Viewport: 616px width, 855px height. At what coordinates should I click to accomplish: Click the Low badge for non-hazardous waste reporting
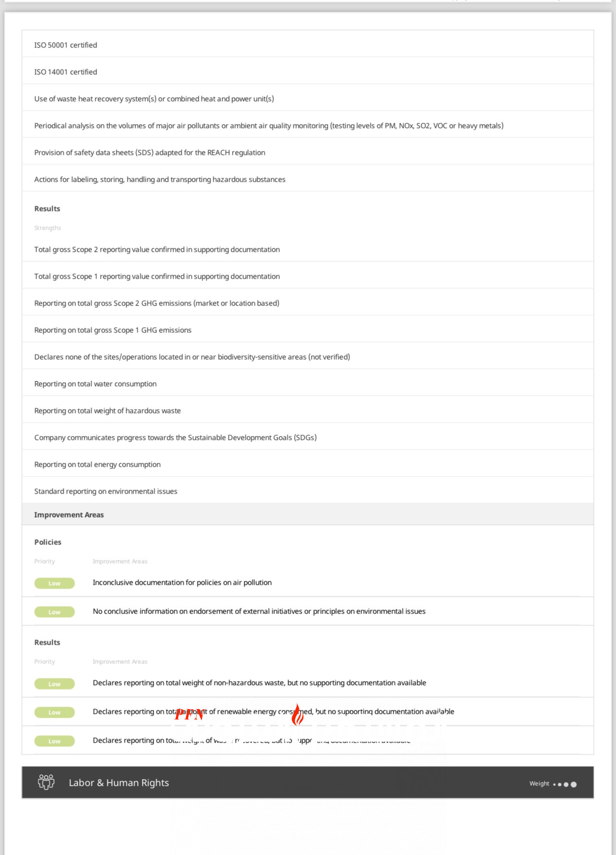pyautogui.click(x=55, y=684)
